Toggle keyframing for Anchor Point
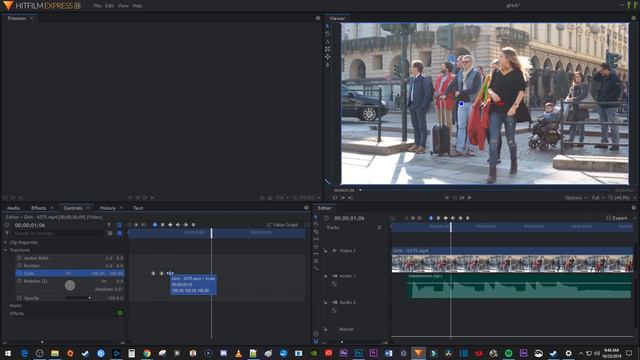 [19, 258]
